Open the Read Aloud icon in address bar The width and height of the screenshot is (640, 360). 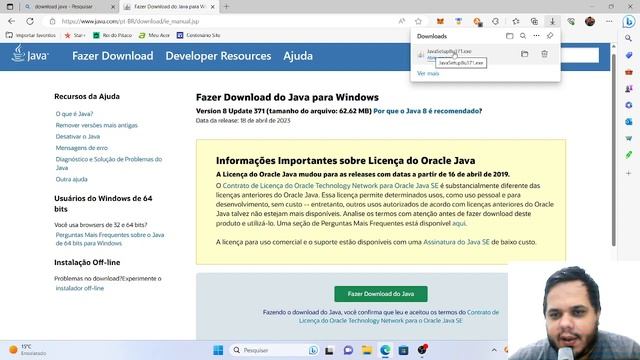pyautogui.click(x=402, y=21)
